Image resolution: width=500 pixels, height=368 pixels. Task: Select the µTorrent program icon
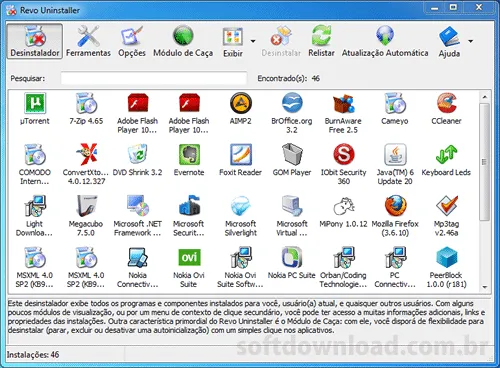click(x=35, y=103)
